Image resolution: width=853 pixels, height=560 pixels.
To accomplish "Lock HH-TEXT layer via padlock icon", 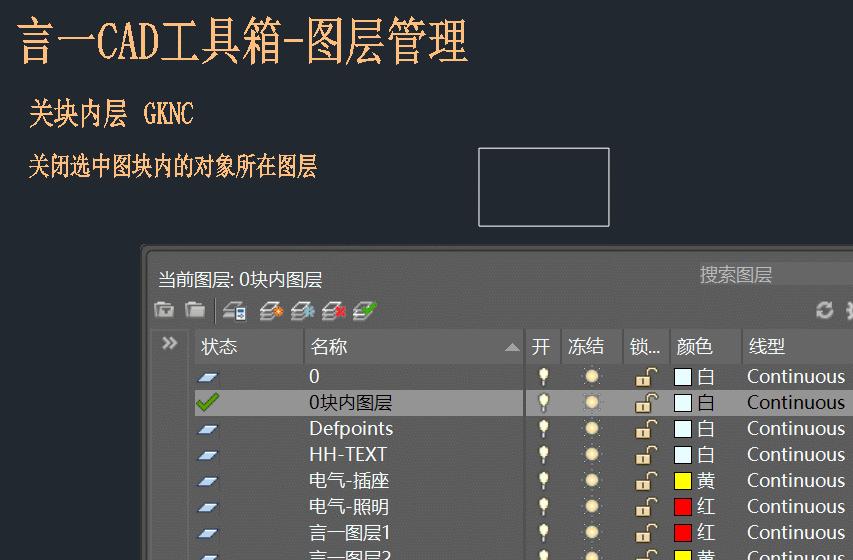I will [x=646, y=455].
